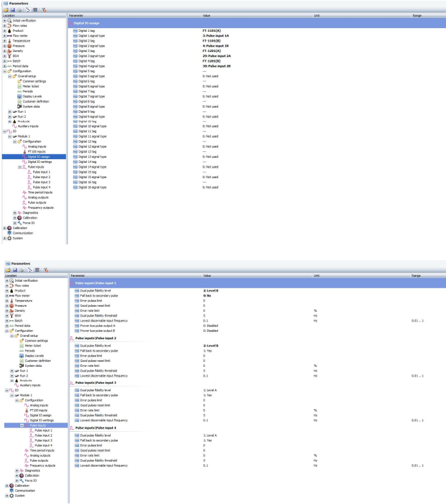Screen dimensions: 446x504
Task: Click the tree view icon in top window toolbar
Action: point(28,10)
